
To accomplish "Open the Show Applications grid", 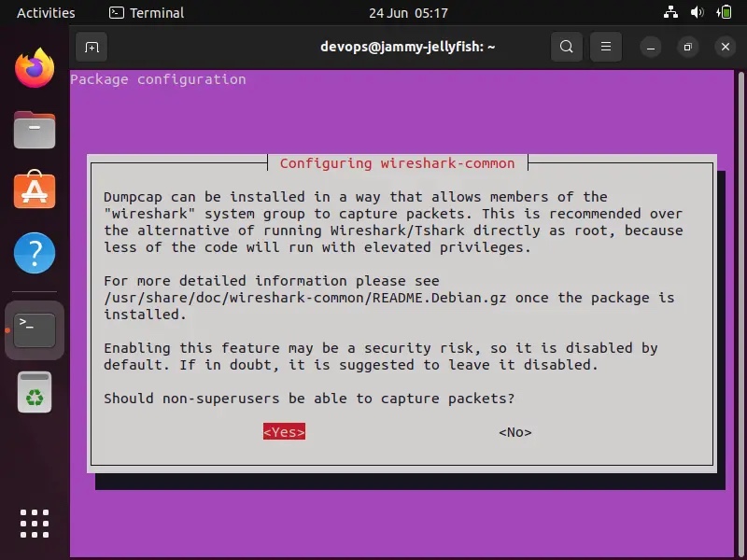I will coord(35,524).
